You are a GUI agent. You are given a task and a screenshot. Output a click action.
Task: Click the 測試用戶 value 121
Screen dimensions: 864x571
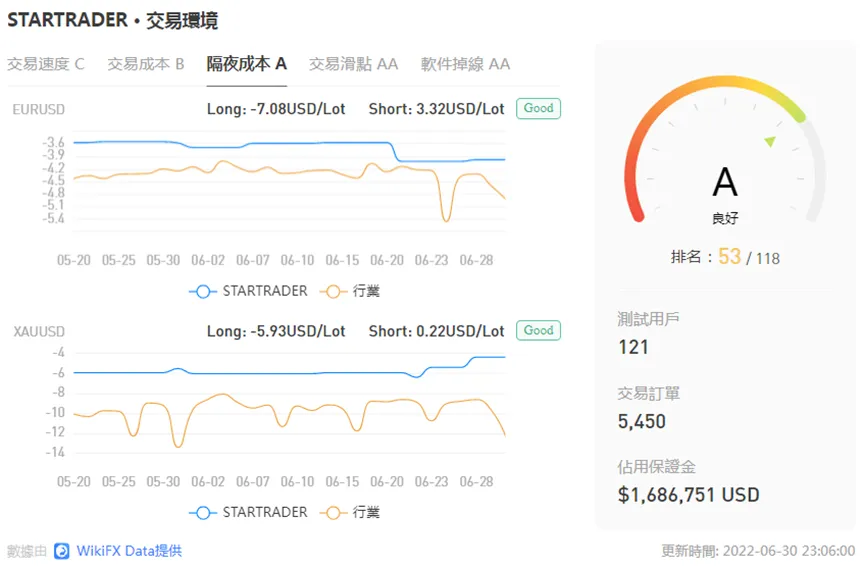[633, 347]
